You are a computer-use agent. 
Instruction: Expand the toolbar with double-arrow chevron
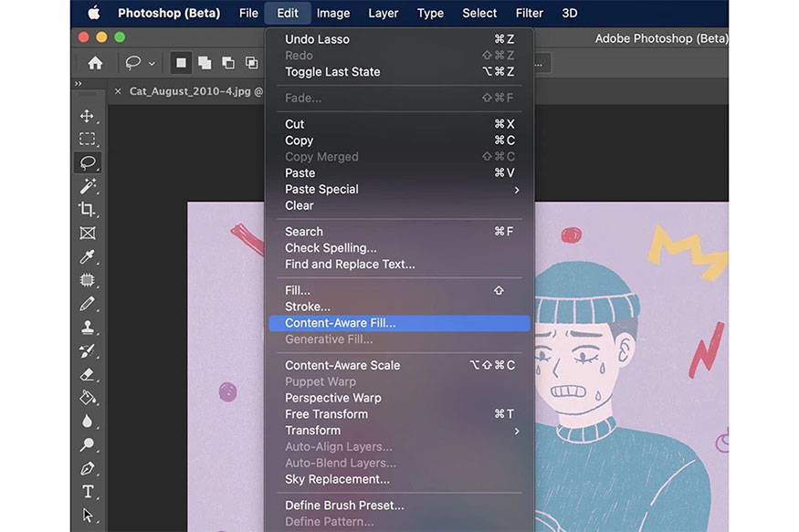[78, 83]
